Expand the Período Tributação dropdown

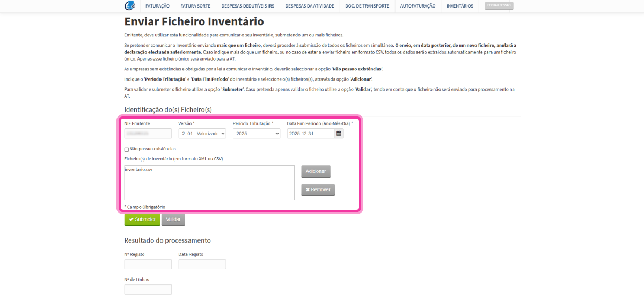pyautogui.click(x=257, y=134)
